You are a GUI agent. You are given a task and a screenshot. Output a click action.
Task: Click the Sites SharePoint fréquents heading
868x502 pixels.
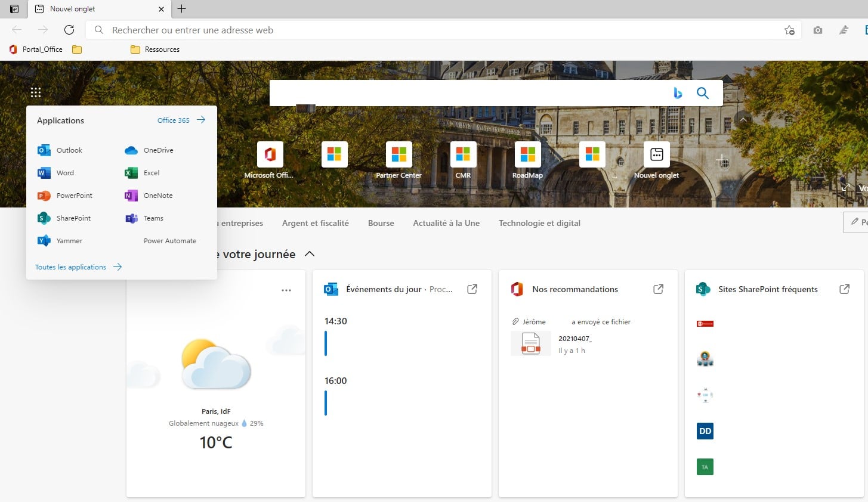768,289
